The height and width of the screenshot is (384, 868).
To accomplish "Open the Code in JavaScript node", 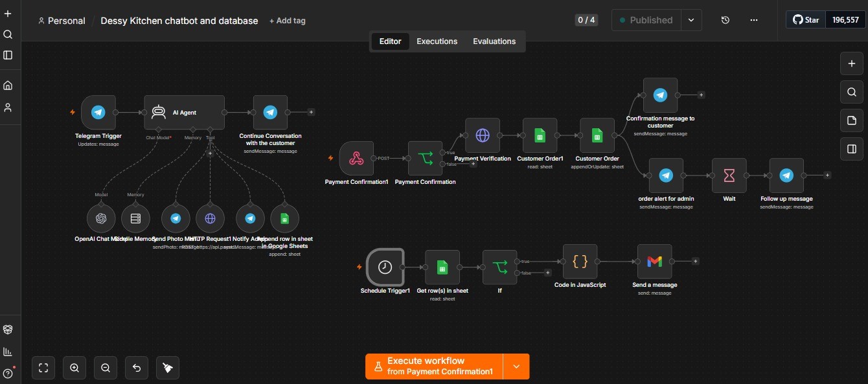I will pyautogui.click(x=580, y=262).
